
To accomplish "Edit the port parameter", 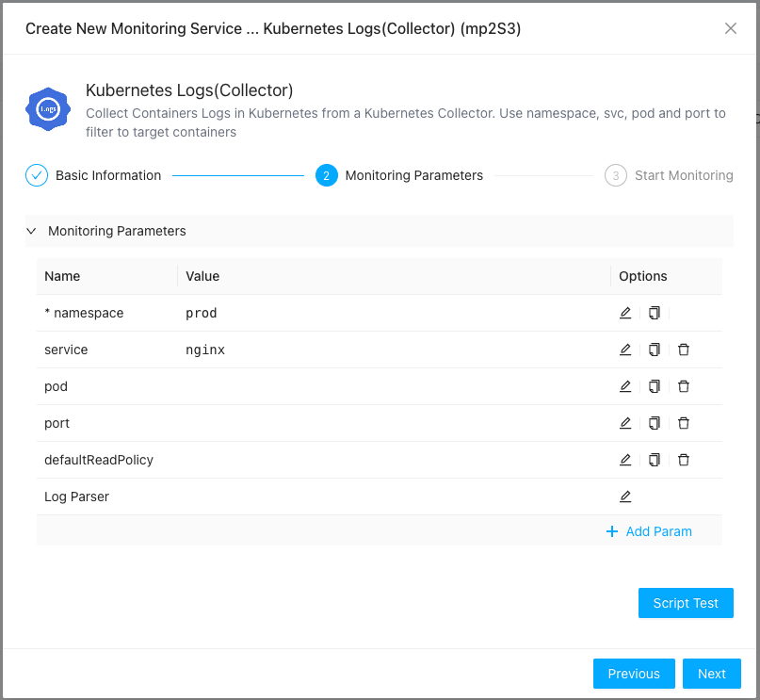I will click(x=625, y=423).
